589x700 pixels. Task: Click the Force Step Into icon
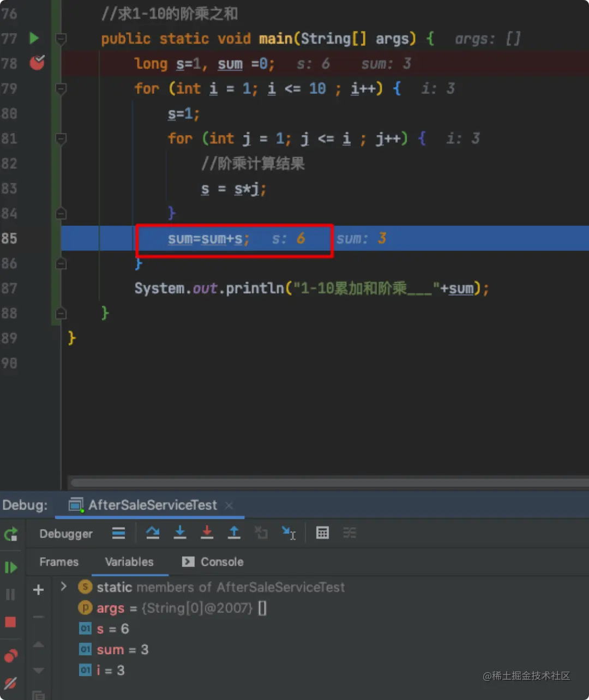[x=207, y=533]
